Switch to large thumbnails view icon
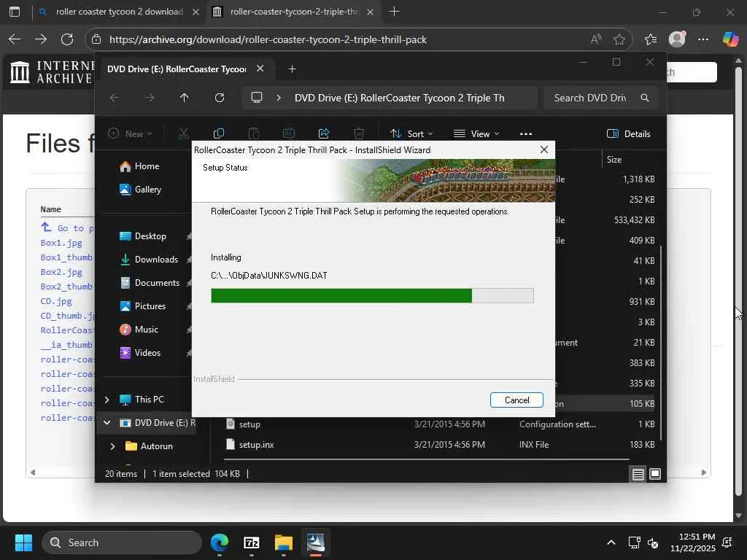The width and height of the screenshot is (747, 560). pos(655,474)
